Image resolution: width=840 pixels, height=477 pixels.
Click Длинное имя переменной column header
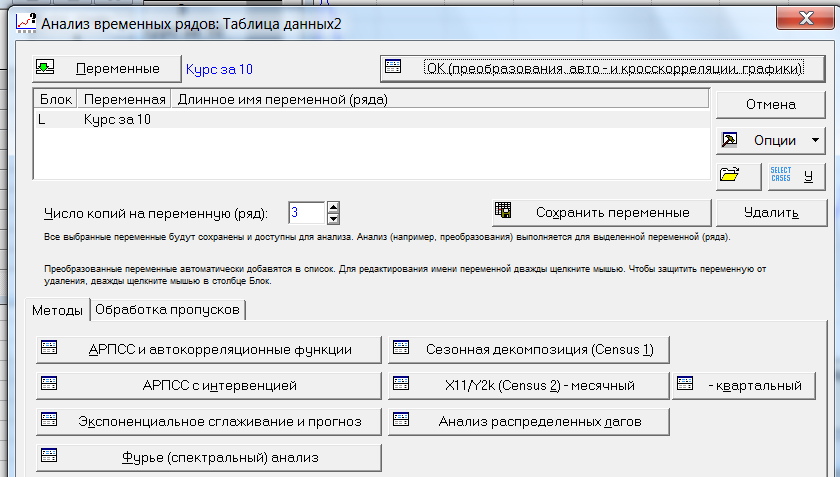[440, 99]
